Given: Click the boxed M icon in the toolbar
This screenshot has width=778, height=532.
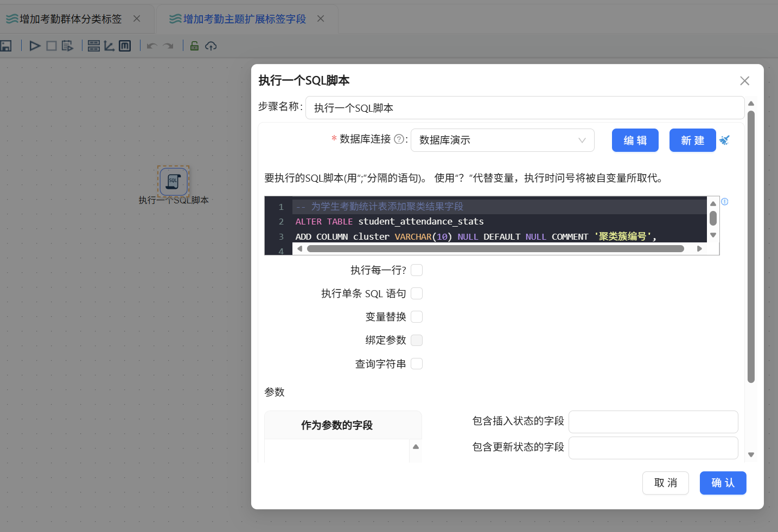Looking at the screenshot, I should click(125, 46).
